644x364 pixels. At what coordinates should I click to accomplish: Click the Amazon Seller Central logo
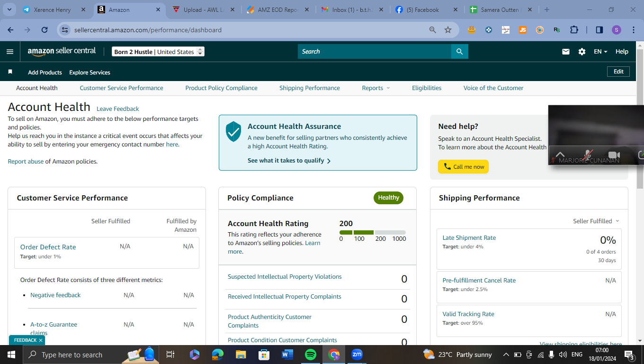62,52
